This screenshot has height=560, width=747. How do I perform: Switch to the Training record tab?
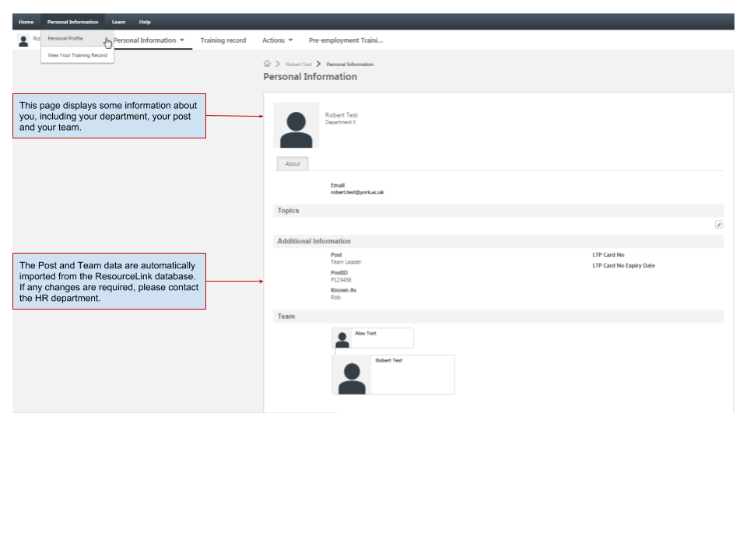tap(223, 40)
